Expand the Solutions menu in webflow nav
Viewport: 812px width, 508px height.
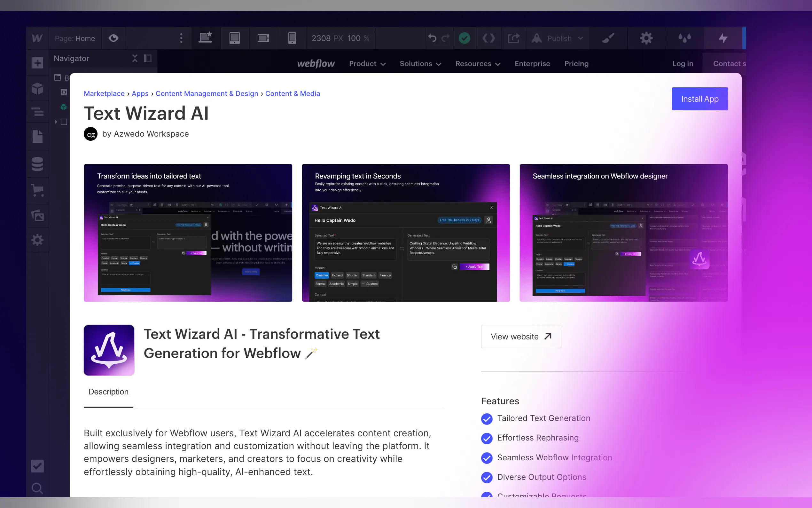point(420,63)
